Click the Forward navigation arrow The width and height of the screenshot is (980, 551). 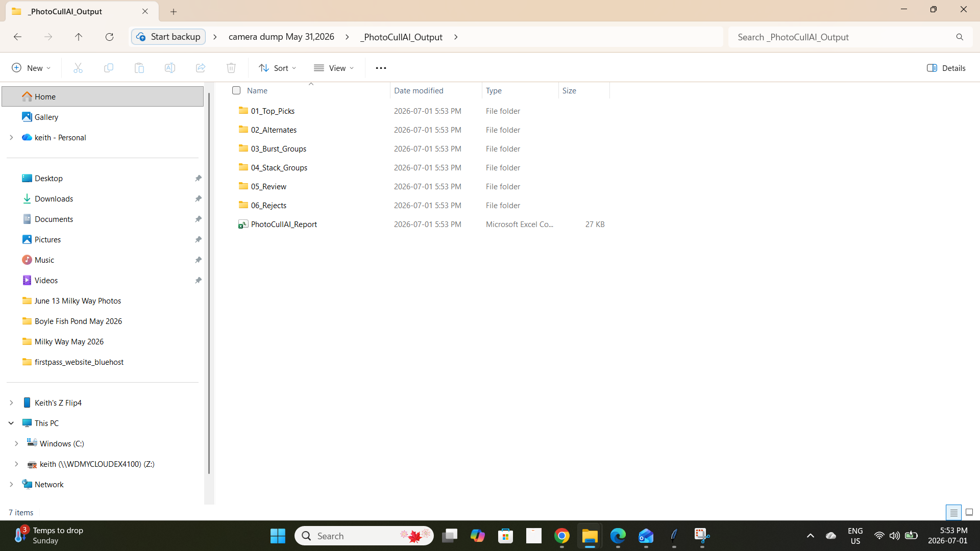(48, 37)
